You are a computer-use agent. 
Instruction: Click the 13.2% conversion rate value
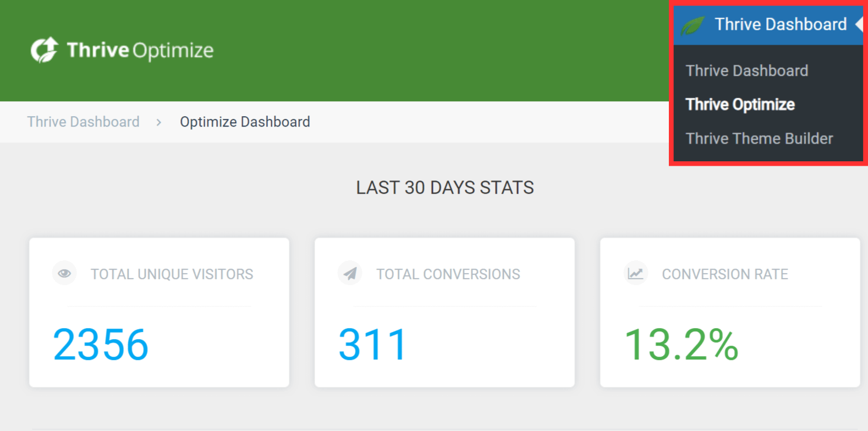pos(681,345)
